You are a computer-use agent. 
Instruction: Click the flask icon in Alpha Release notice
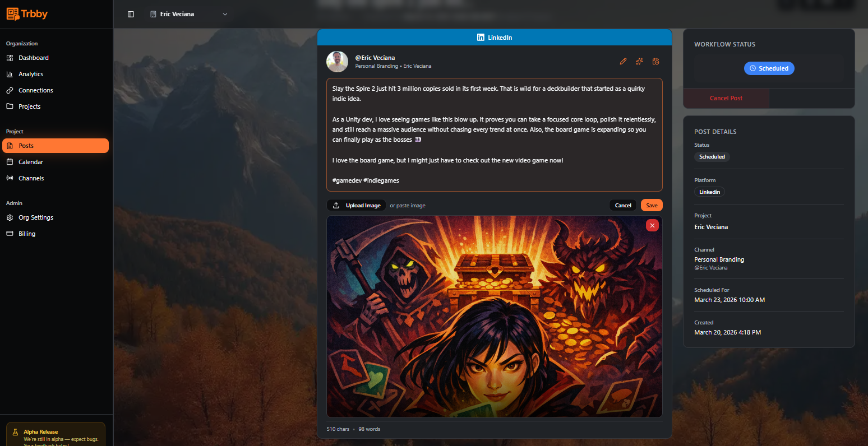[x=16, y=432]
